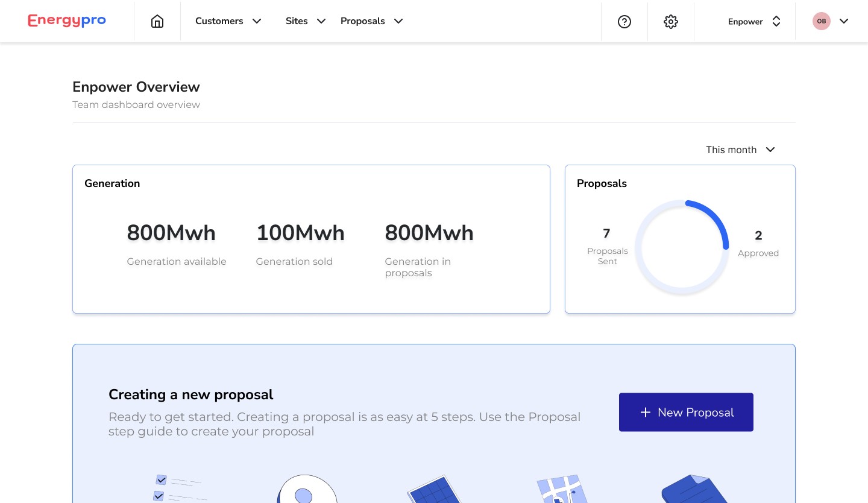Screen dimensions: 868x503
Task: Click the Generation card title
Action: coord(112,183)
